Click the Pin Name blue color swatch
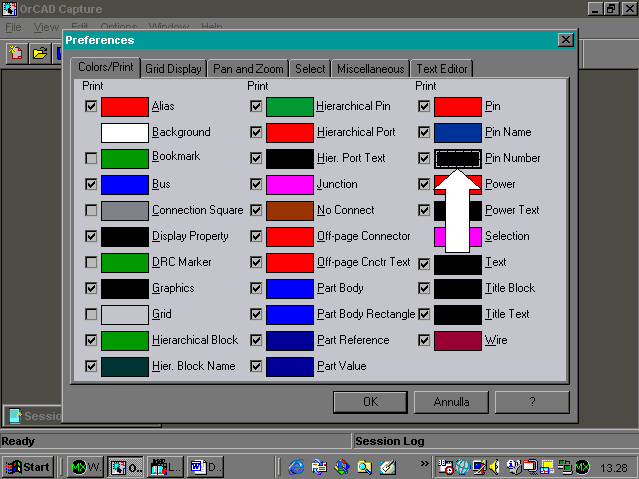Screen dimensions: 639x479 click(458, 133)
